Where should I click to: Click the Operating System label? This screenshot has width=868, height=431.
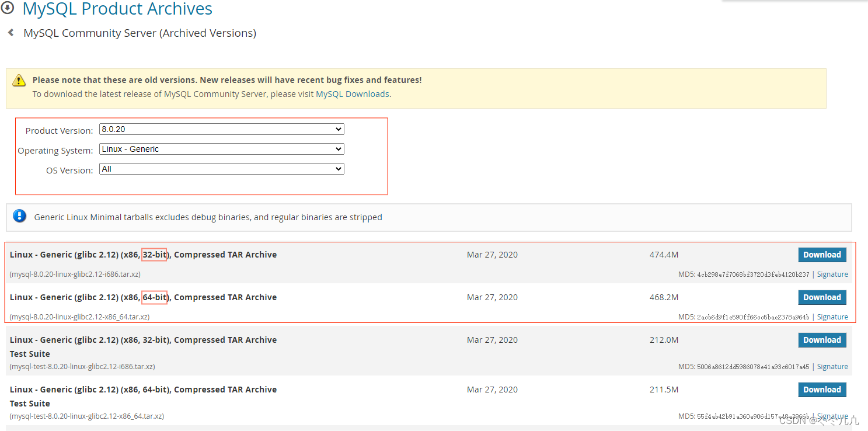coord(55,151)
